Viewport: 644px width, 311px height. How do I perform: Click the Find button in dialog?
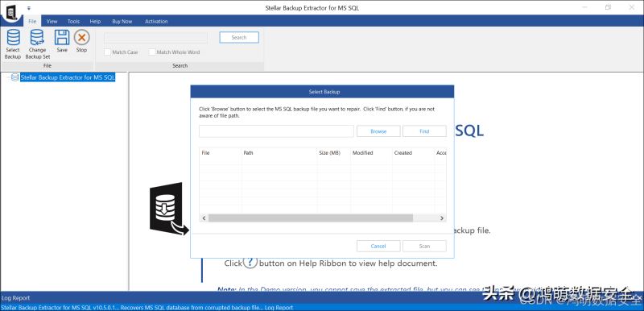(x=424, y=131)
